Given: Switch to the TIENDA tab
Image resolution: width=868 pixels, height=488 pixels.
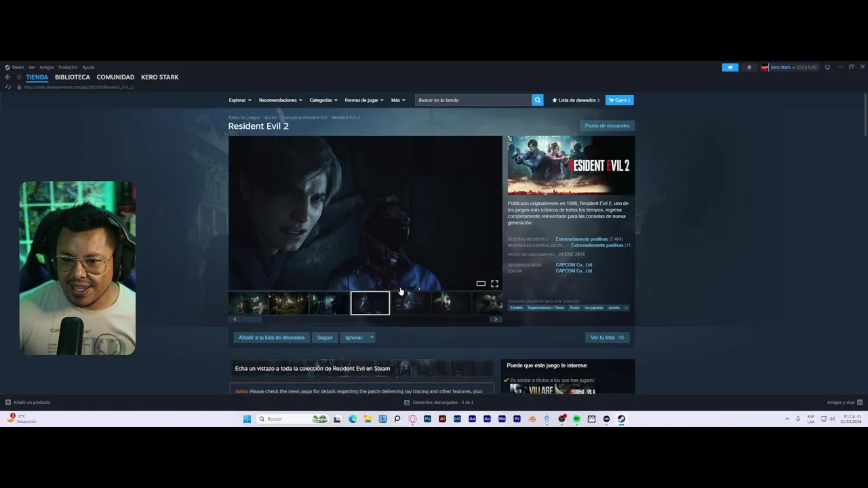Looking at the screenshot, I should tap(37, 77).
